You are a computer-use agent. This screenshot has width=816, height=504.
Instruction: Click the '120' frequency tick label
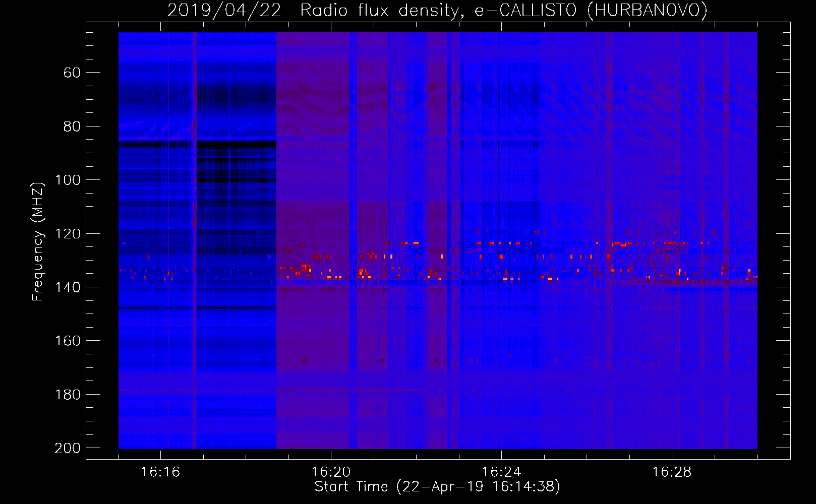(x=68, y=234)
